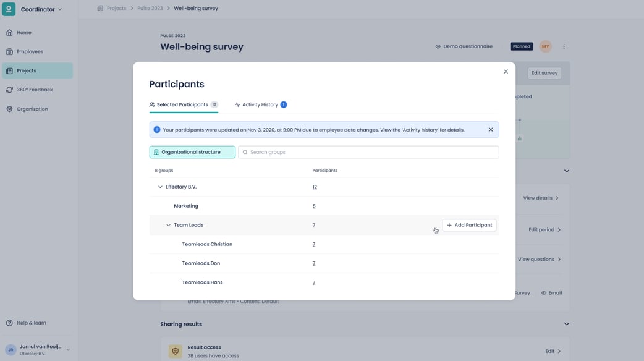Image resolution: width=644 pixels, height=361 pixels.
Task: Go to Employees in the sidebar
Action: point(30,51)
